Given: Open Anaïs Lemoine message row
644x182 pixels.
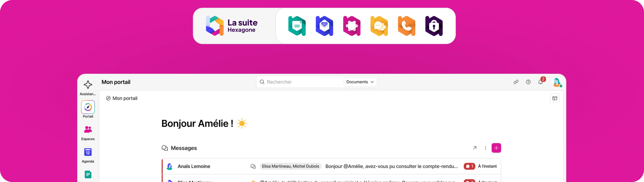Looking at the screenshot, I should tap(331, 166).
